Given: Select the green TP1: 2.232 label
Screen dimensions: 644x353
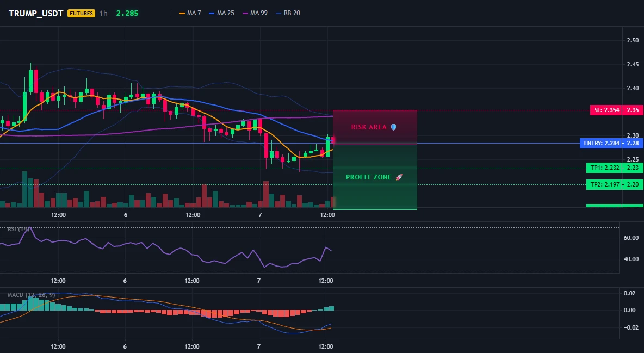Looking at the screenshot, I should 604,168.
